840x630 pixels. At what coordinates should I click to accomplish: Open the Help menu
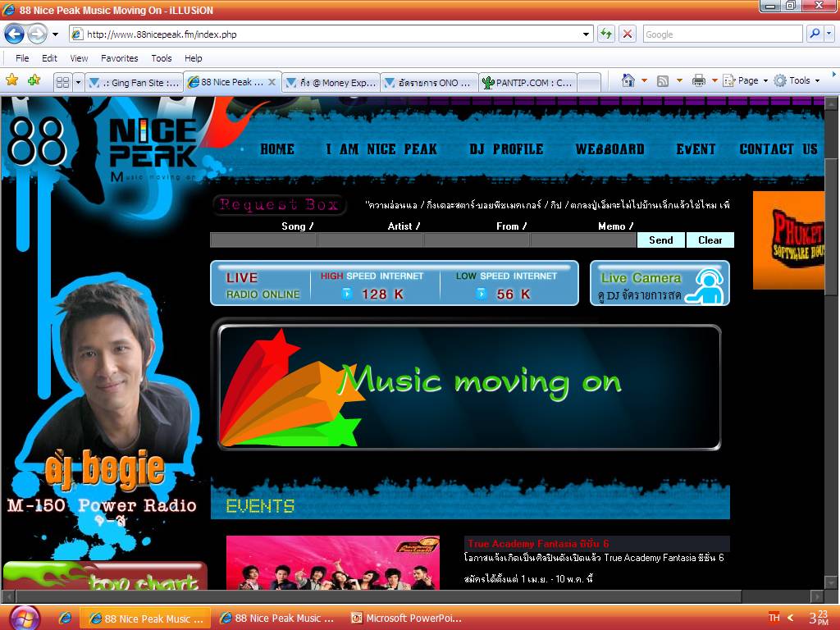[x=194, y=58]
